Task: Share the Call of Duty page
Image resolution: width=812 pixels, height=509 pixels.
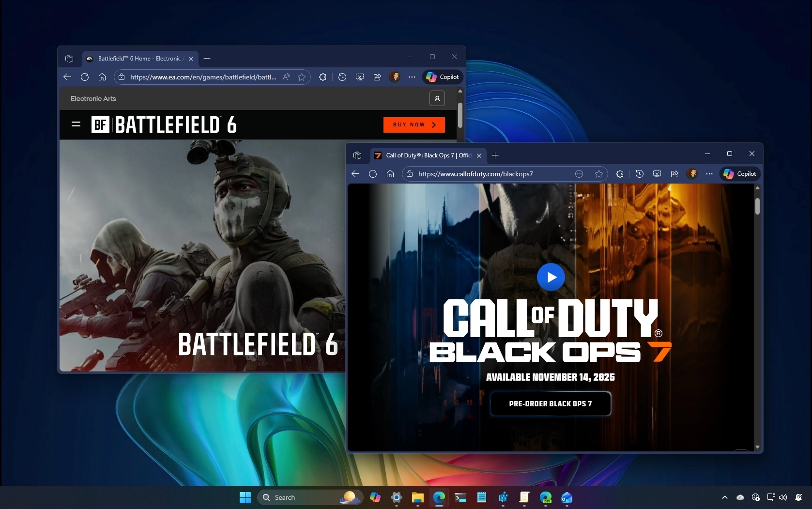Action: click(674, 174)
